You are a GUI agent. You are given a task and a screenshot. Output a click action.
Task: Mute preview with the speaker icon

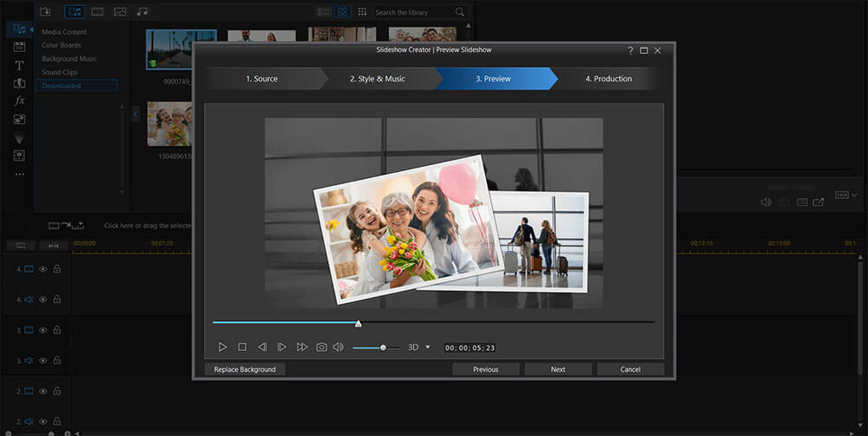[x=338, y=347]
